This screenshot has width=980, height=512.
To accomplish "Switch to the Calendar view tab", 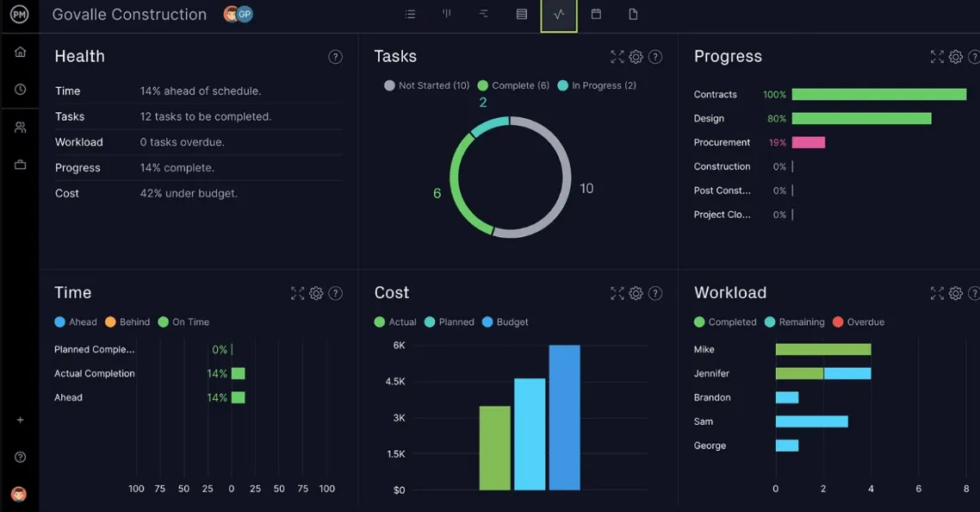I will pos(596,14).
